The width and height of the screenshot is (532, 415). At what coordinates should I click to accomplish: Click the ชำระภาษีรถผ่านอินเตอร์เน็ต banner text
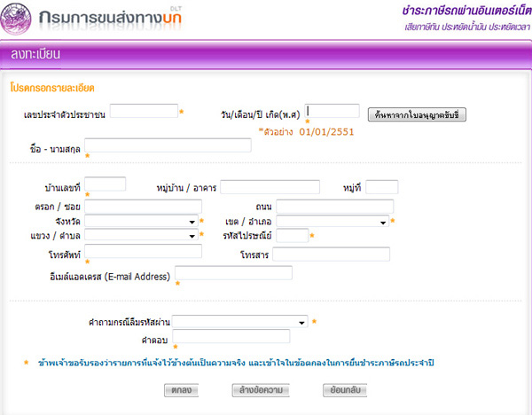click(x=467, y=11)
